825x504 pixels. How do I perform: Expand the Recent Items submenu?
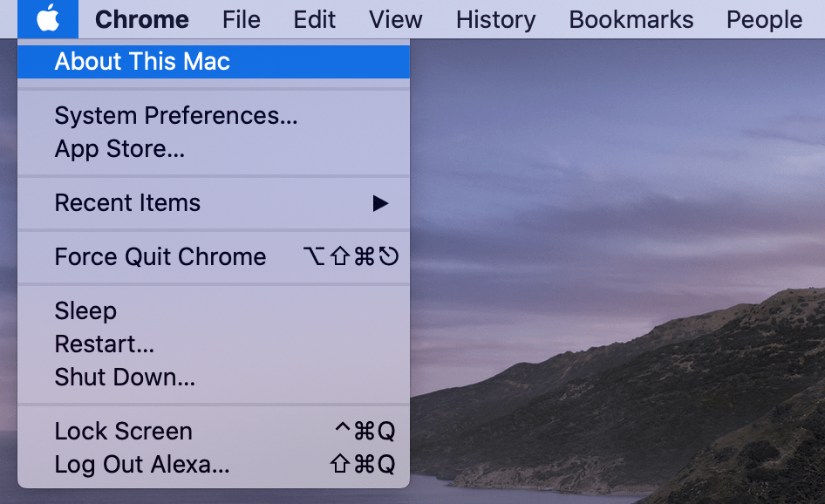point(126,202)
